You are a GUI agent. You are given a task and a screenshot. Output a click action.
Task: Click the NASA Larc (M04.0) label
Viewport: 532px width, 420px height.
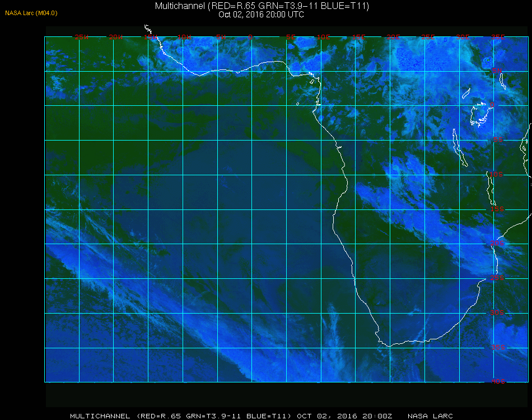click(31, 13)
